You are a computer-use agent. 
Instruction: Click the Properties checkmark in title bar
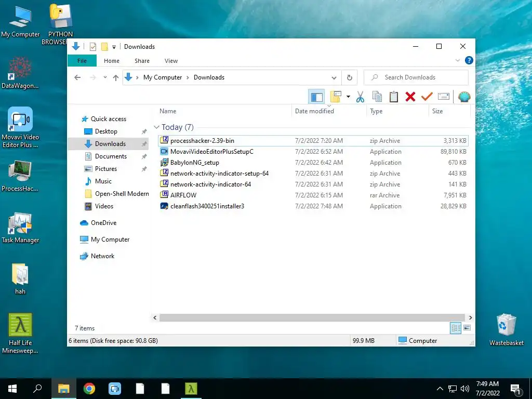(x=93, y=47)
